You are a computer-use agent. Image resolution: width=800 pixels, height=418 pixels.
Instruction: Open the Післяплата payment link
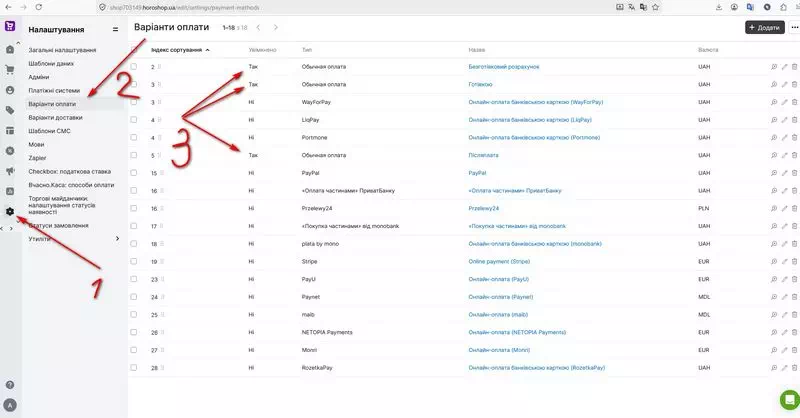(x=483, y=155)
